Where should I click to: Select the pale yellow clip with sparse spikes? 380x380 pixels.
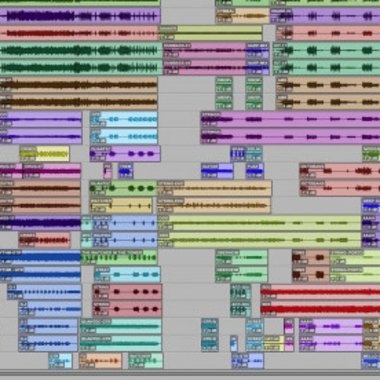(x=121, y=206)
